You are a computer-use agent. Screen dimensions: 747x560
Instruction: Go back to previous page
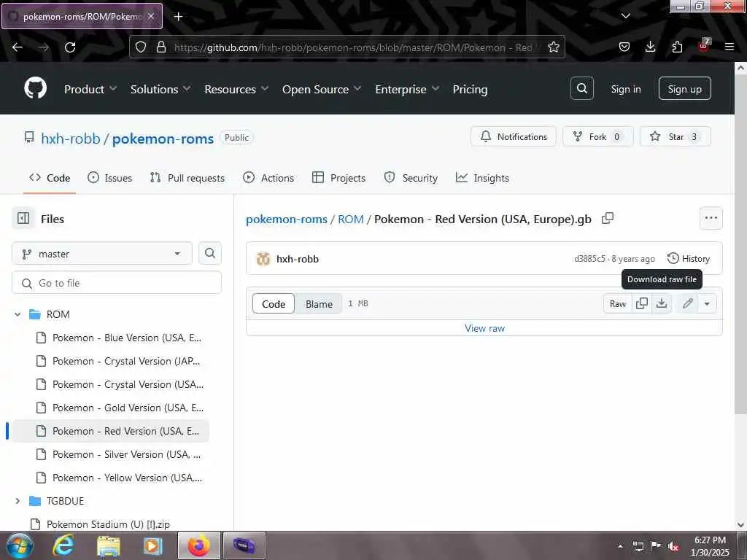(x=18, y=47)
